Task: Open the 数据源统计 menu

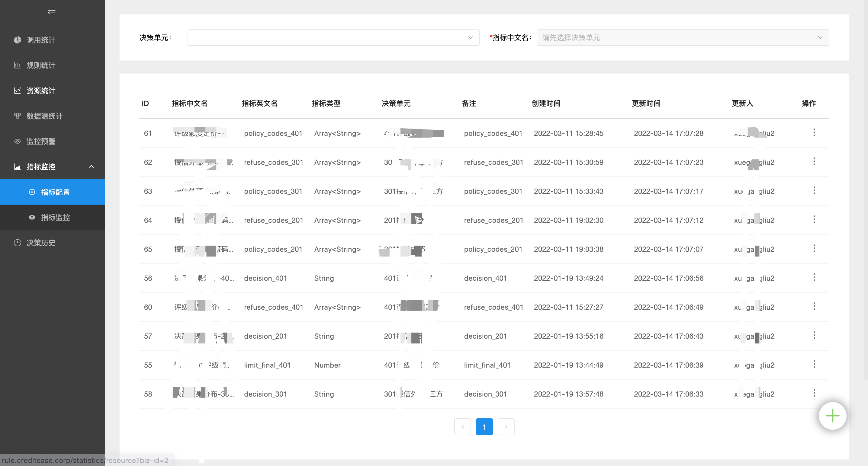Action: (52, 116)
